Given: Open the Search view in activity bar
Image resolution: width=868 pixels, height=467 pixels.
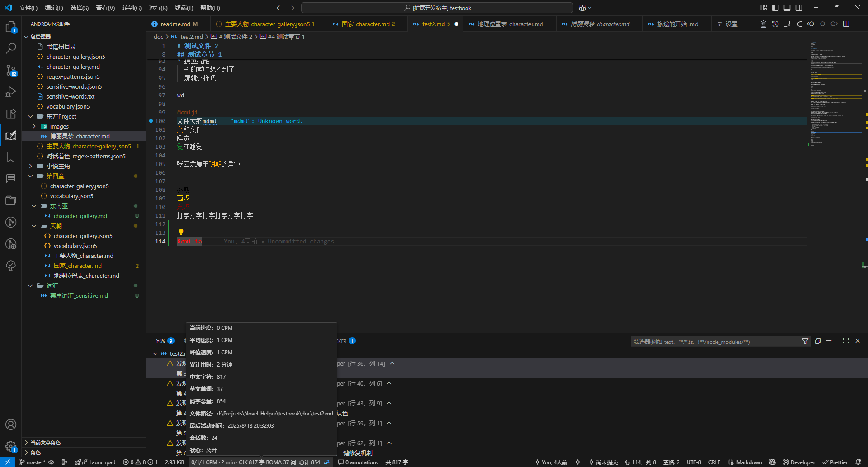Looking at the screenshot, I should point(11,48).
